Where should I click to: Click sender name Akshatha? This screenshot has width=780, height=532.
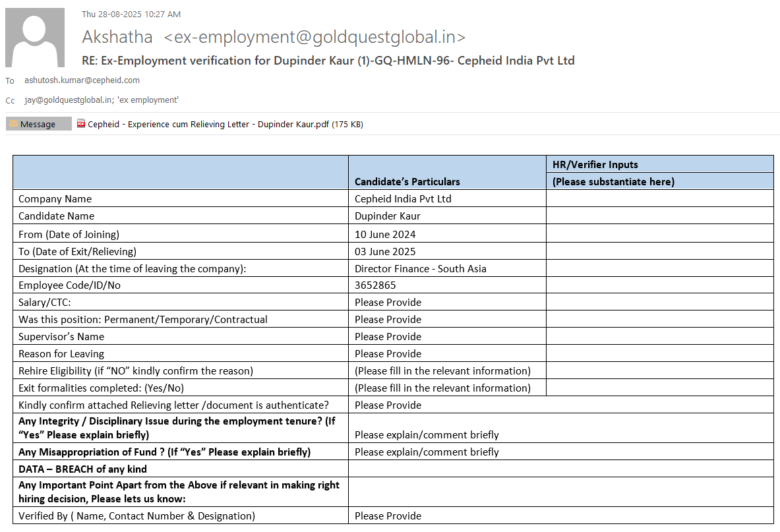click(117, 37)
